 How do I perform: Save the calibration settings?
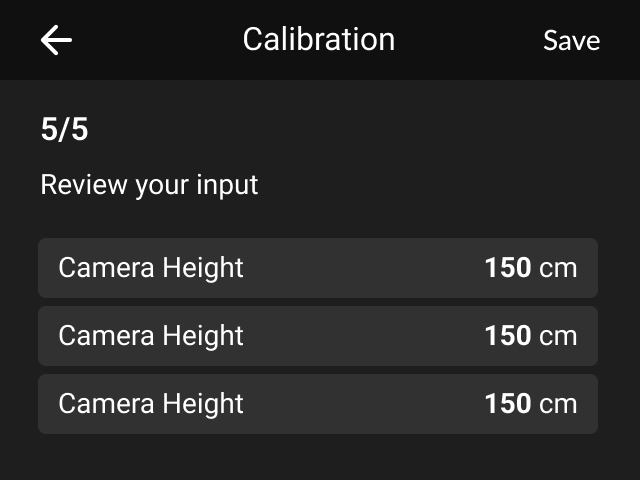click(x=571, y=40)
